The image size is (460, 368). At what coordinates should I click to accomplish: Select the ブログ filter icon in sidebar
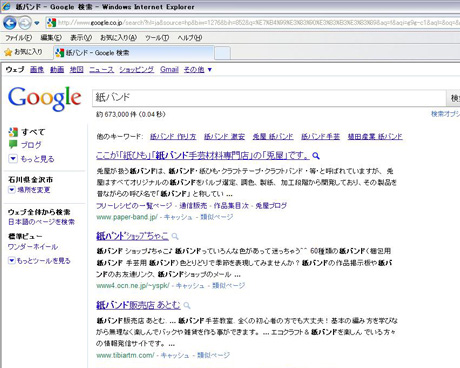[13, 145]
